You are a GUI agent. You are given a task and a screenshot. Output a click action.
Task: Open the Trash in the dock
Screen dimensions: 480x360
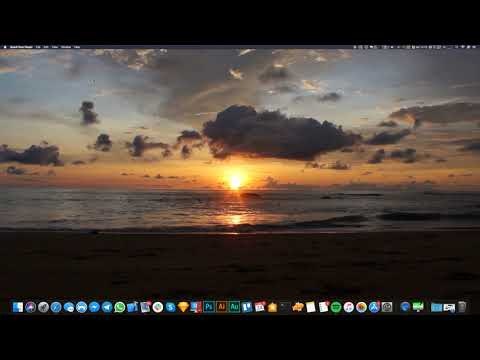pos(462,307)
